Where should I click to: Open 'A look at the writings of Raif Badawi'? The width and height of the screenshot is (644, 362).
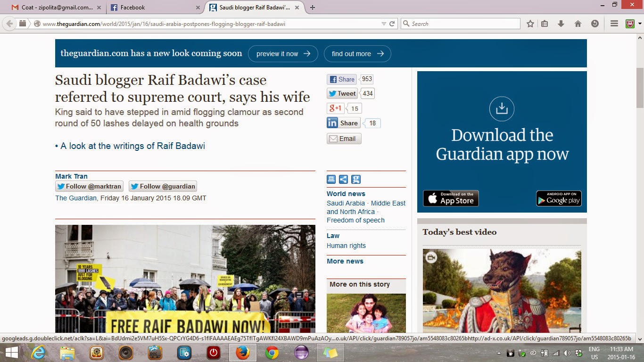132,146
